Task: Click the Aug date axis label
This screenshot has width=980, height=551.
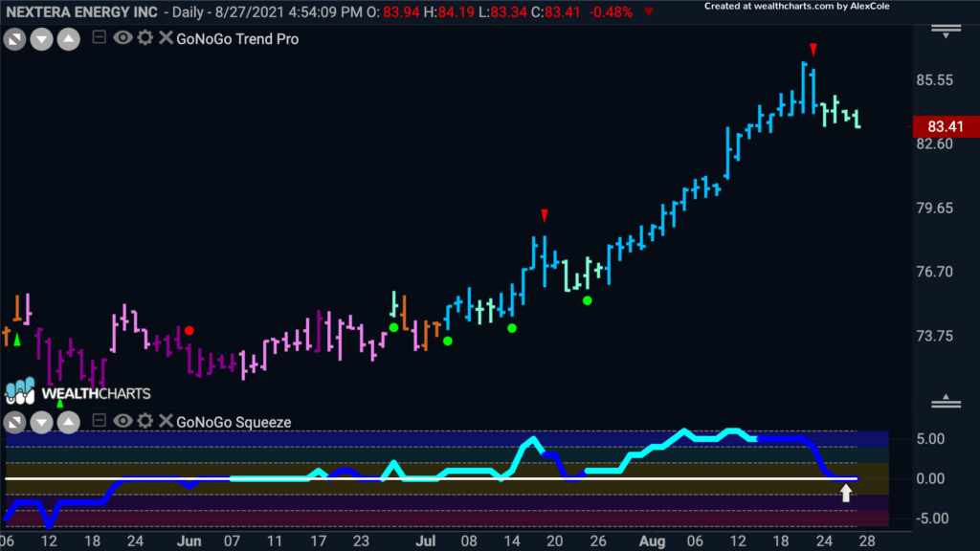Action: click(x=653, y=541)
